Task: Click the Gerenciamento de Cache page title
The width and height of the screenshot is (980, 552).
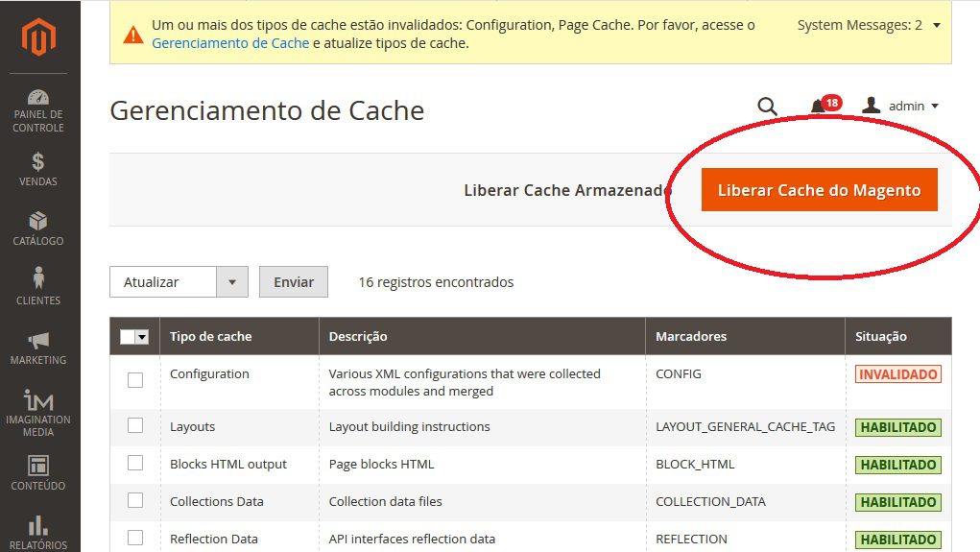Action: [x=267, y=111]
